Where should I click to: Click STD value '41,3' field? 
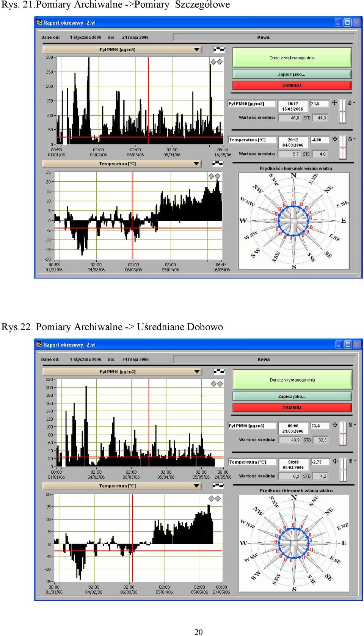click(320, 118)
